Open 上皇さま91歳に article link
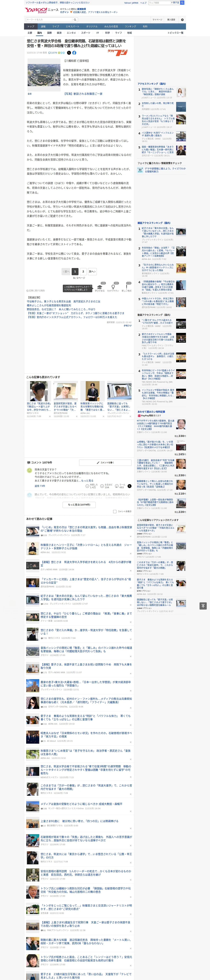The width and height of the screenshot is (210, 980). point(79,821)
